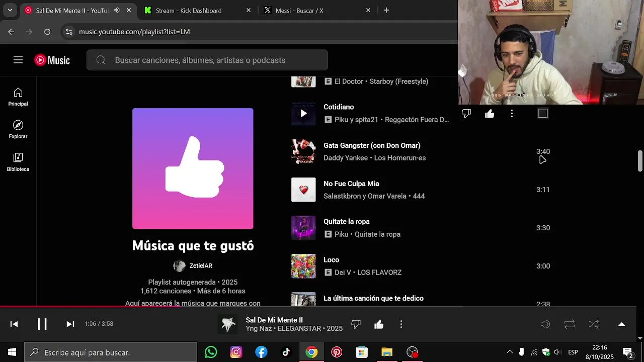This screenshot has height=362, width=644.
Task: Go to Principal home section
Action: (x=18, y=97)
